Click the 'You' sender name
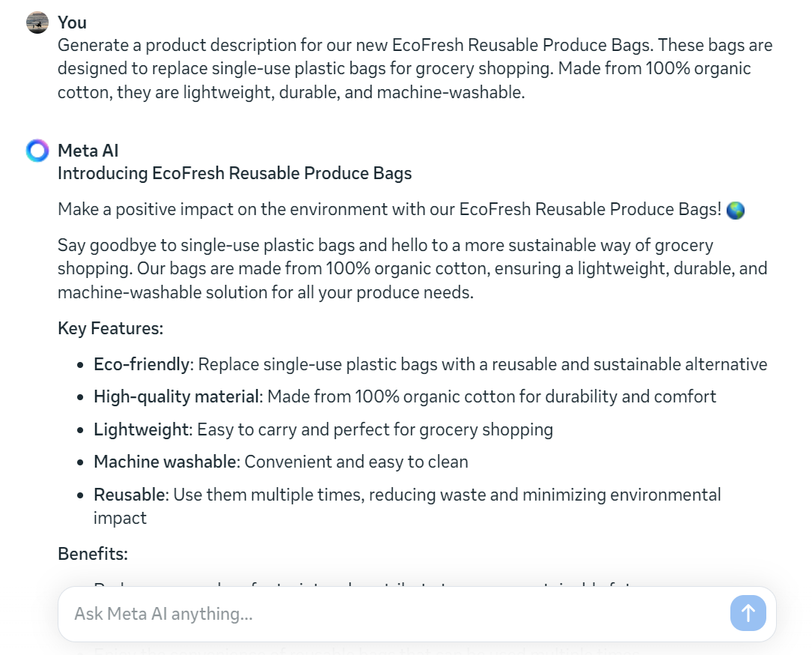812x655 pixels. point(72,22)
